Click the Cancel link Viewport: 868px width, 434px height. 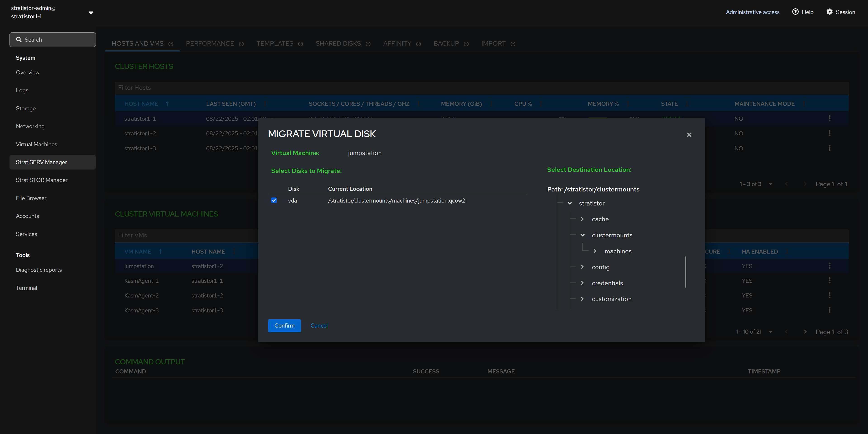click(319, 325)
